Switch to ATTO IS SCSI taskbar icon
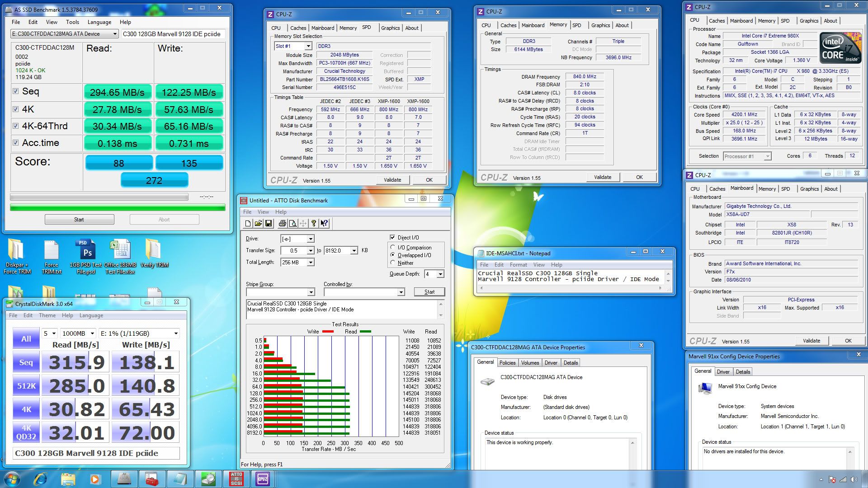The height and width of the screenshot is (488, 868). [x=236, y=479]
